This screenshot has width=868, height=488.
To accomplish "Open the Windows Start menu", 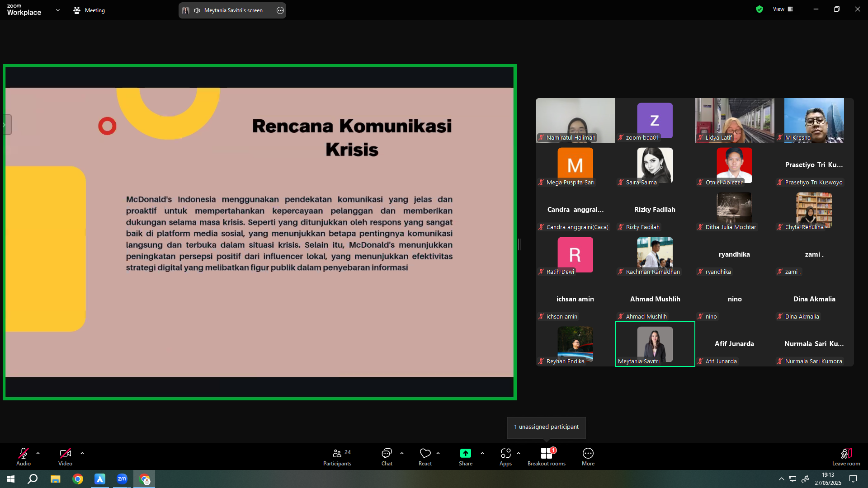I will coord(11,479).
